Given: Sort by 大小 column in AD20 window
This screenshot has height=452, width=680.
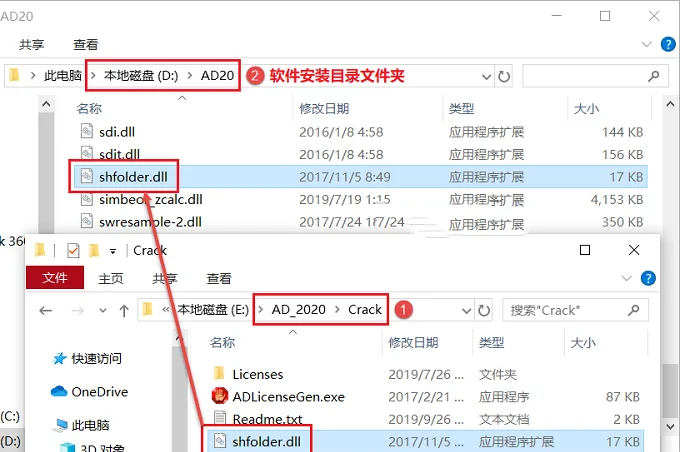Looking at the screenshot, I should click(x=586, y=108).
